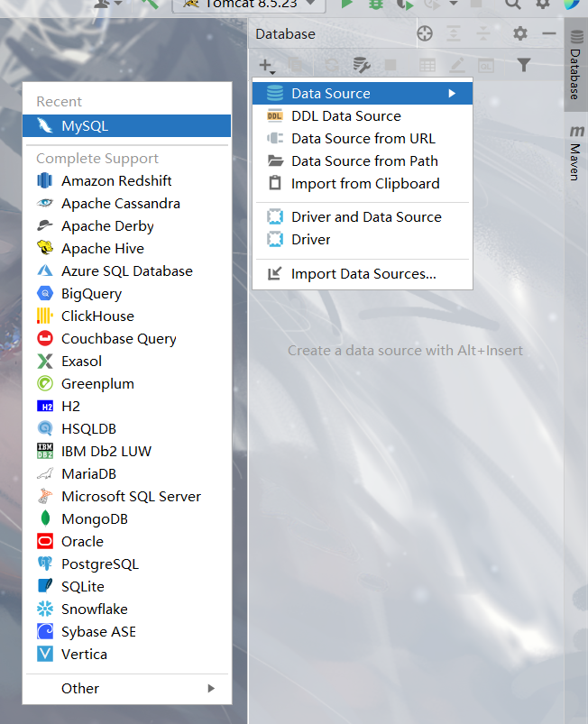The width and height of the screenshot is (588, 724).
Task: Open the Tomcat 8.5.23 run configuration dropdown
Action: (250, 5)
